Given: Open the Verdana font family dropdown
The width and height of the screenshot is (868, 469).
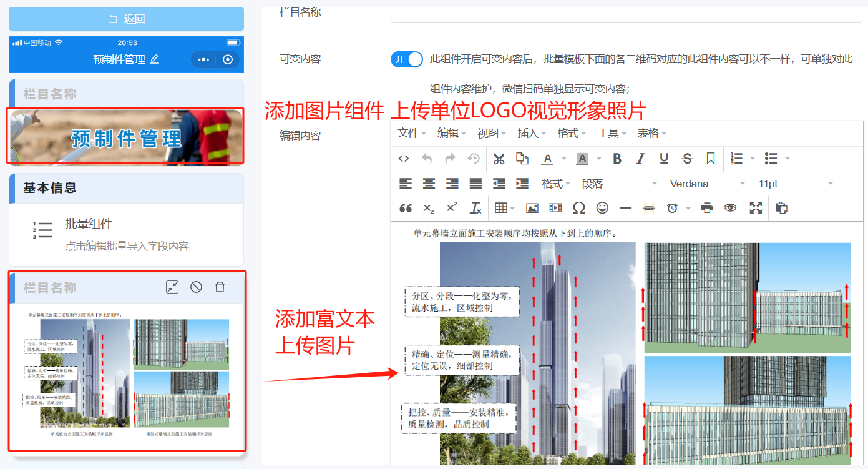Looking at the screenshot, I should [705, 183].
